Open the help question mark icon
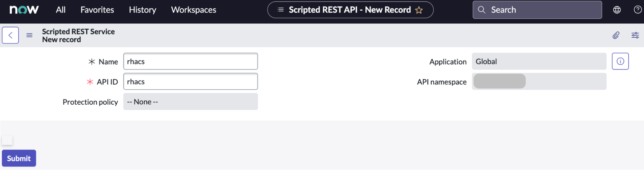 click(x=637, y=10)
